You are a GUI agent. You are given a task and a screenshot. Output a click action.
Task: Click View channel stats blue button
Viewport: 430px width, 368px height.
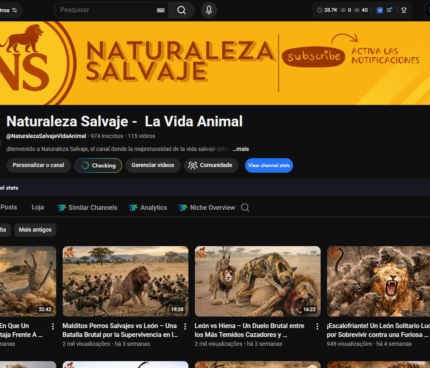[269, 165]
